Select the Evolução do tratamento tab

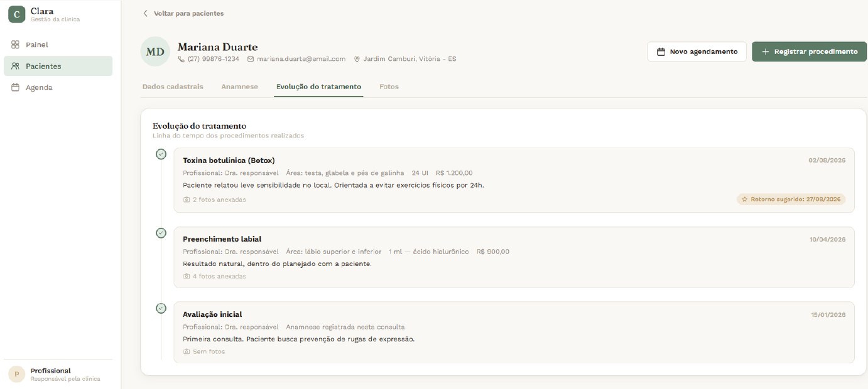click(x=318, y=87)
